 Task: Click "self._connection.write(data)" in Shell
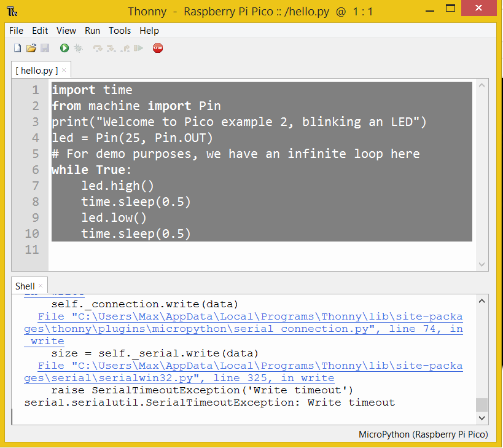click(145, 304)
